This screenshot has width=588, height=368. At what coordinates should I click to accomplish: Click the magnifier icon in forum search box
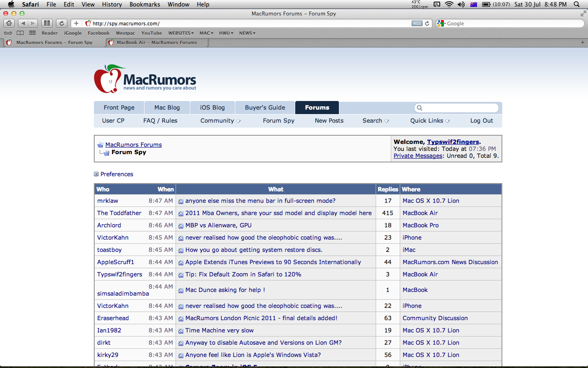pos(419,108)
